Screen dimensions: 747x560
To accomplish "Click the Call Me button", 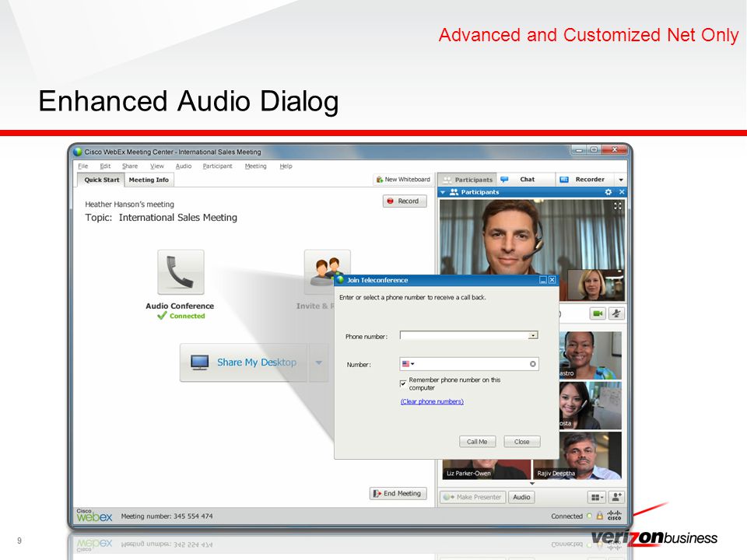I will point(477,442).
